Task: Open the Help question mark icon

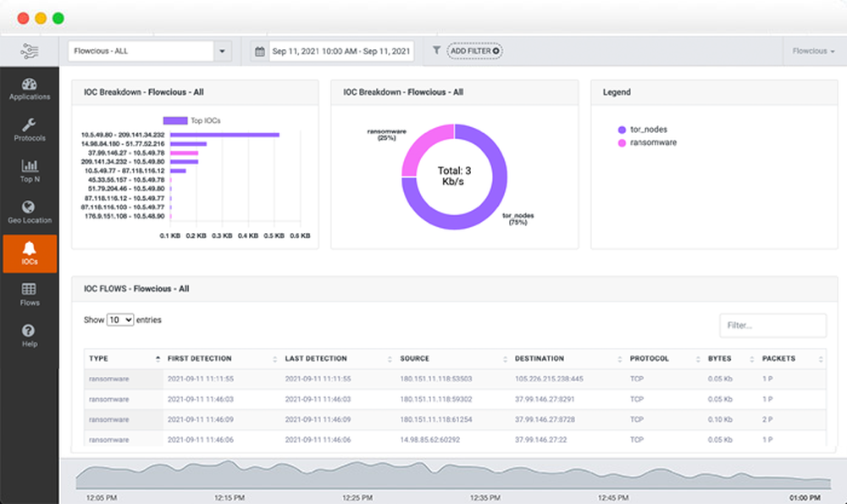Action: [x=28, y=330]
